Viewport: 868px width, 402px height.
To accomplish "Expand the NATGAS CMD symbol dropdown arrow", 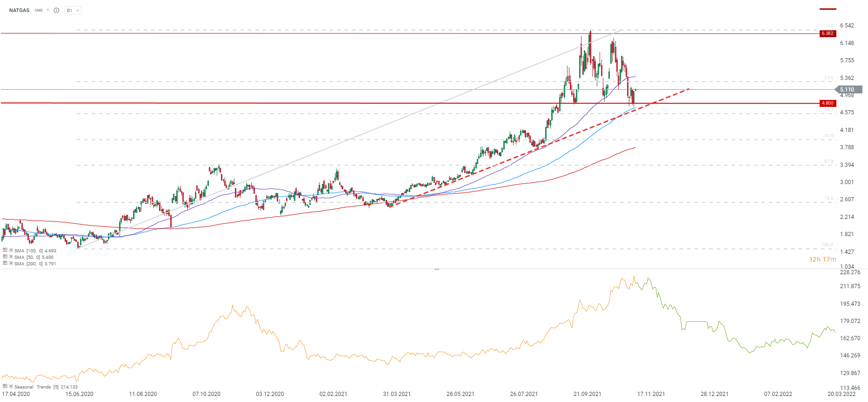I will point(48,10).
